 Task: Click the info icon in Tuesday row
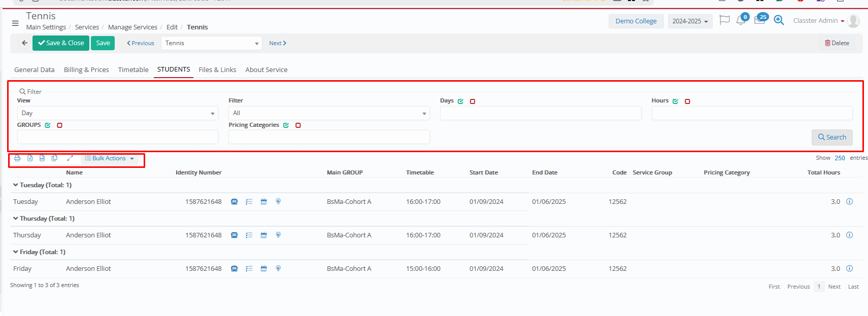pos(849,202)
